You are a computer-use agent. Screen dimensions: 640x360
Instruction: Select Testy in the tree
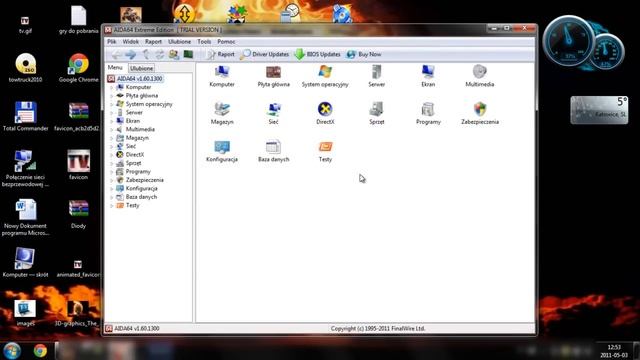(x=132, y=205)
